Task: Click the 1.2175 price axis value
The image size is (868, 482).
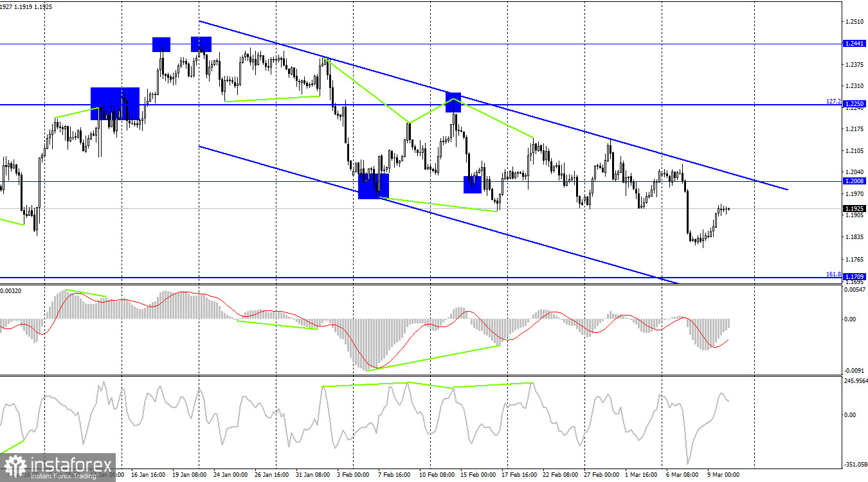Action: (x=854, y=129)
